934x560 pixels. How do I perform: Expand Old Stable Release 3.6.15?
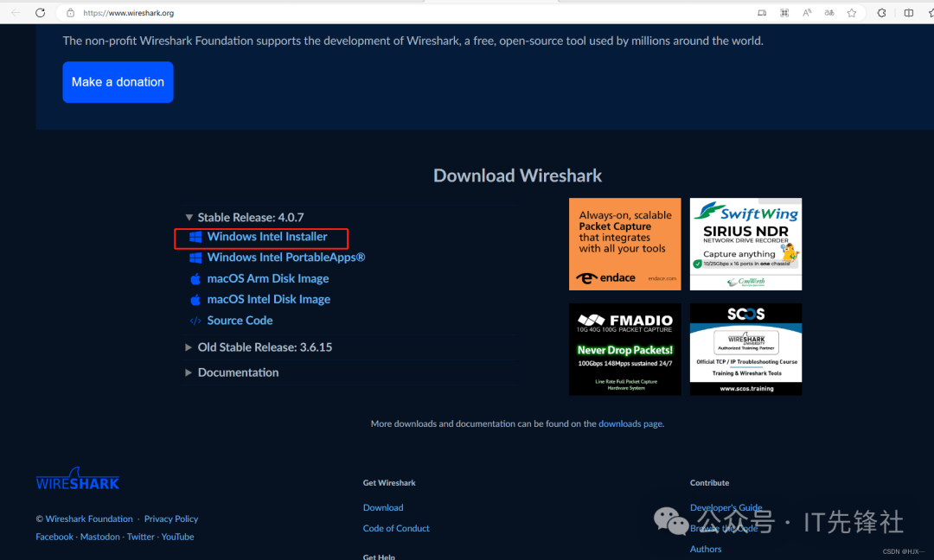(189, 347)
